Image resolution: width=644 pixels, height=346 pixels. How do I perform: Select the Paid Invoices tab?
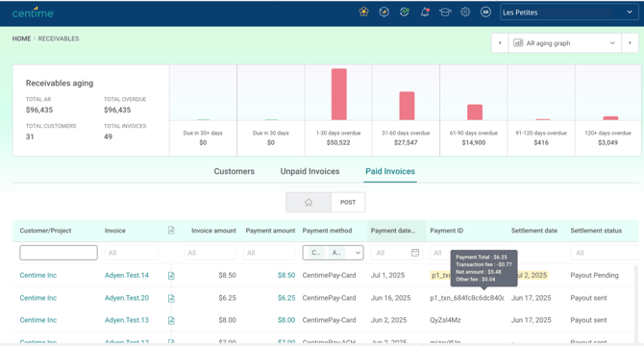(x=390, y=171)
